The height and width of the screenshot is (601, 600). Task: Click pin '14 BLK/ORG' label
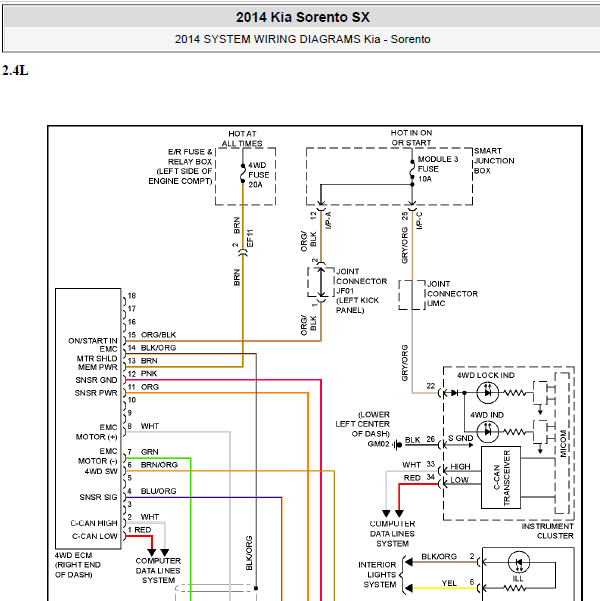click(x=152, y=348)
